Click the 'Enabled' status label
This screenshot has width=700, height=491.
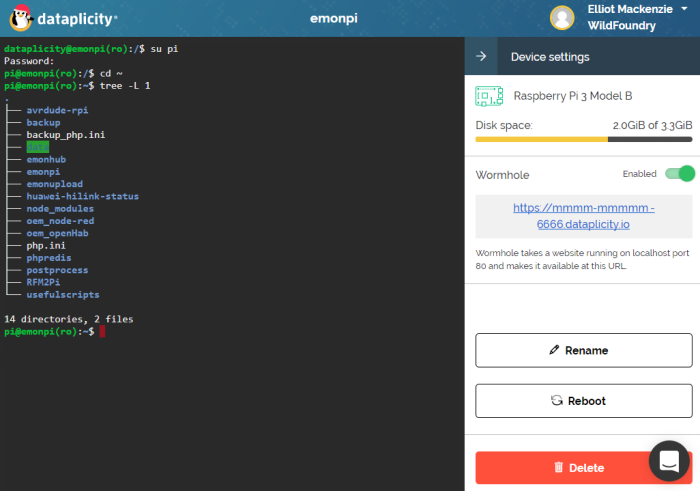639,174
